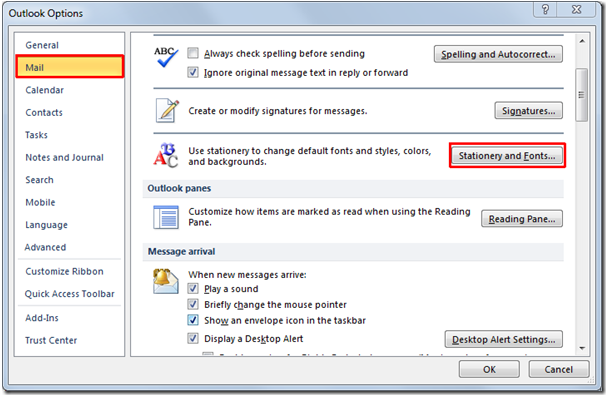The width and height of the screenshot is (606, 395).
Task: Uncheck Display a Desktop Alert
Action: [193, 338]
